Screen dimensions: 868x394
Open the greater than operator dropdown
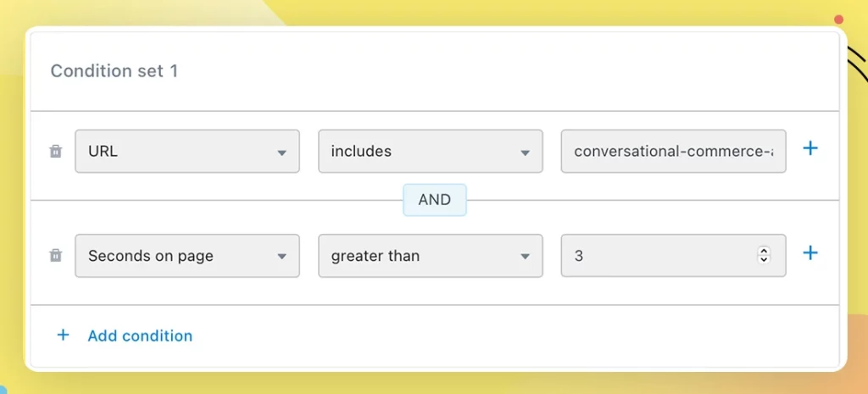(x=430, y=255)
